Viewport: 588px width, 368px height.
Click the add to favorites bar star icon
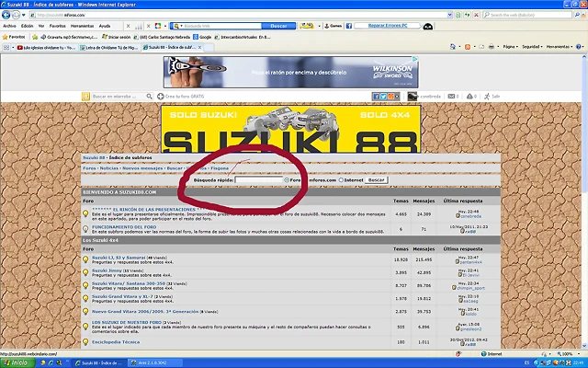pos(35,37)
